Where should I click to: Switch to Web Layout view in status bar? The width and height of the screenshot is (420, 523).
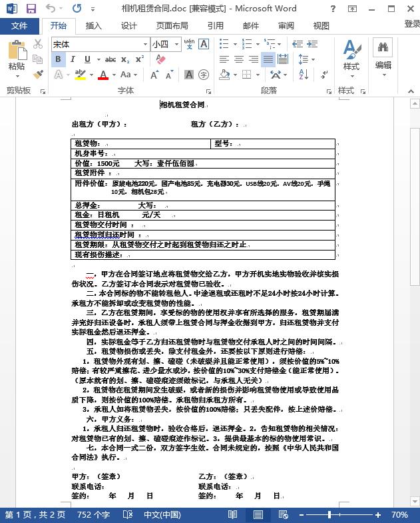[x=284, y=514]
